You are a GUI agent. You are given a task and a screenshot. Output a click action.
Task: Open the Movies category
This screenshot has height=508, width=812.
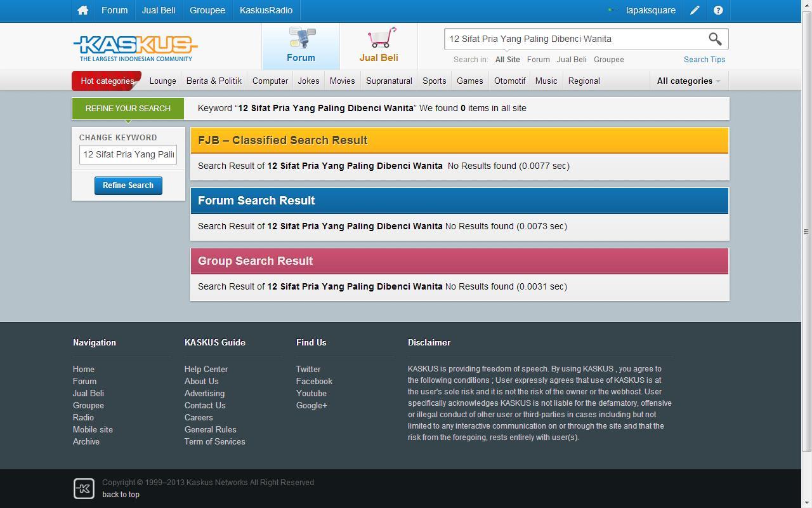click(x=342, y=81)
